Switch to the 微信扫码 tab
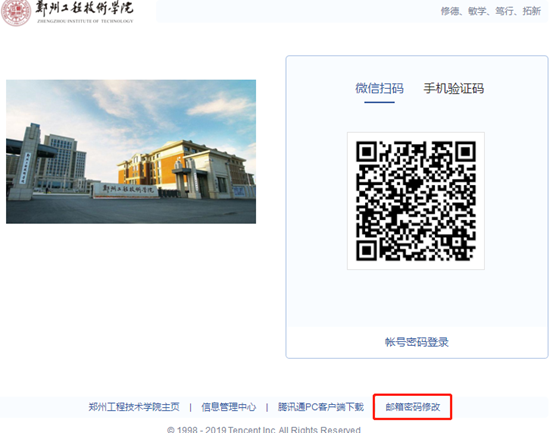This screenshot has height=433, width=553. pos(379,88)
